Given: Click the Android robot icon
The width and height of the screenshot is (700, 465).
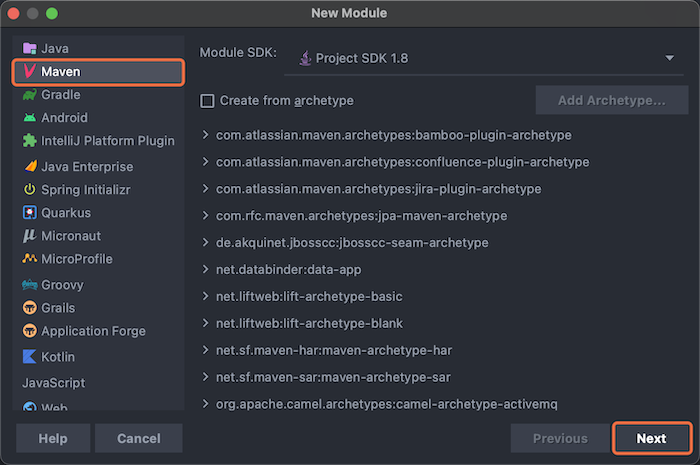Looking at the screenshot, I should click(29, 118).
